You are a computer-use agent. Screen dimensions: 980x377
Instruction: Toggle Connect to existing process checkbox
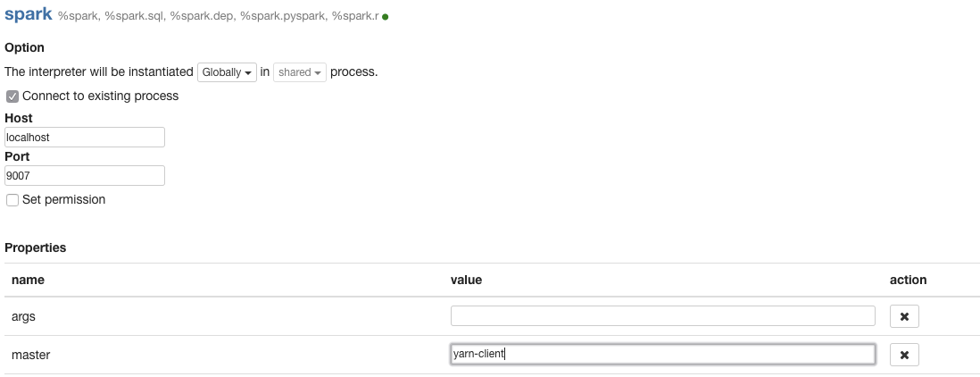point(12,96)
